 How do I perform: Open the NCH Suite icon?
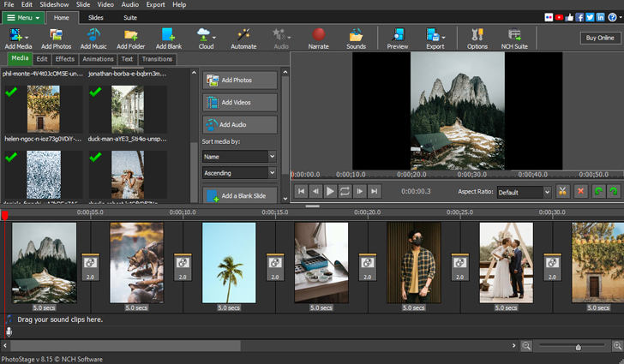514,35
